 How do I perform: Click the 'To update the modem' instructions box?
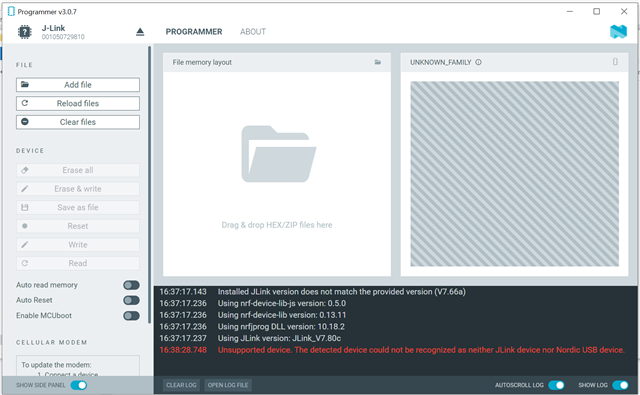pos(78,366)
